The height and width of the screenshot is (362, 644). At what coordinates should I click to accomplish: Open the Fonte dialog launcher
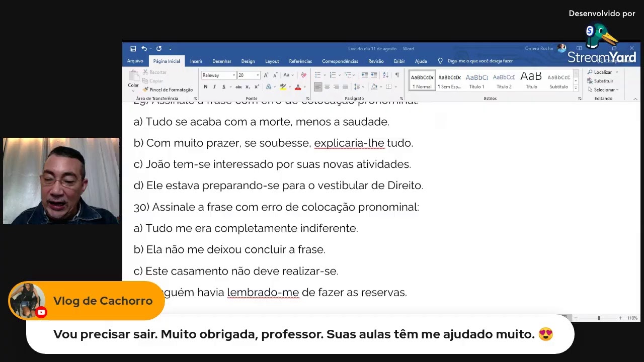click(x=307, y=99)
